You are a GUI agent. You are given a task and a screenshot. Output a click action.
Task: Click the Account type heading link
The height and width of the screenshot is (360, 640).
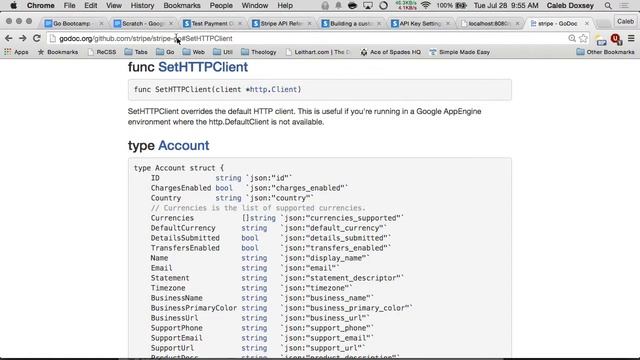coord(184,145)
